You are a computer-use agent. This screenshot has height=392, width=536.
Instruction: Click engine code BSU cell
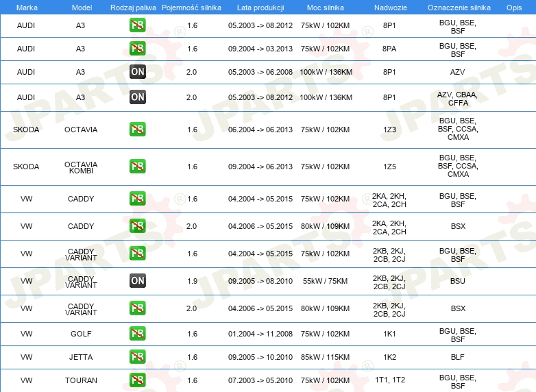tap(458, 281)
